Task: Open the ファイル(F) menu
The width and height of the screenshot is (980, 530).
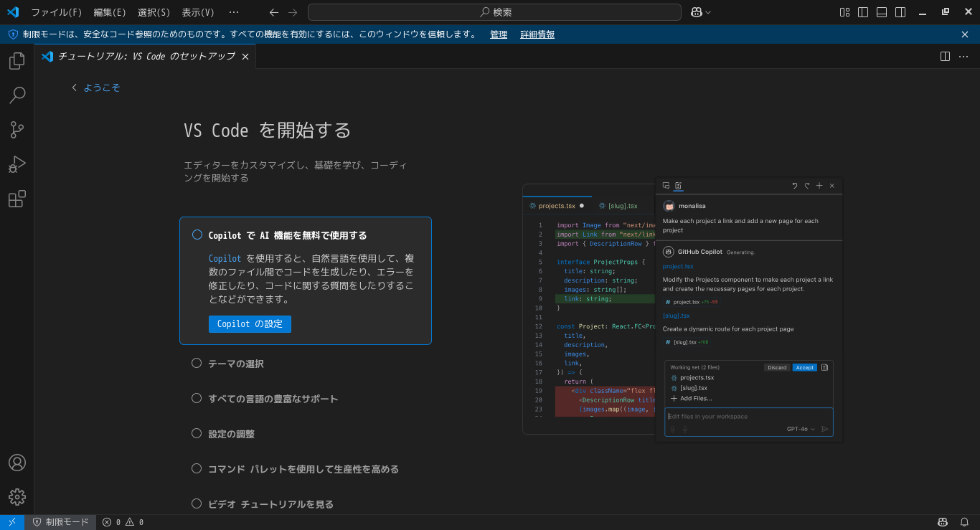Action: click(56, 12)
